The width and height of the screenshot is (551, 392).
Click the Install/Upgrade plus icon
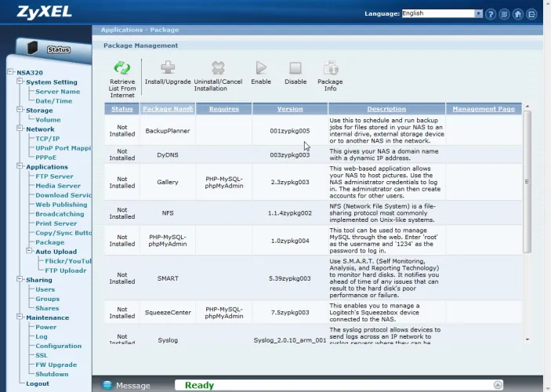pyautogui.click(x=168, y=68)
